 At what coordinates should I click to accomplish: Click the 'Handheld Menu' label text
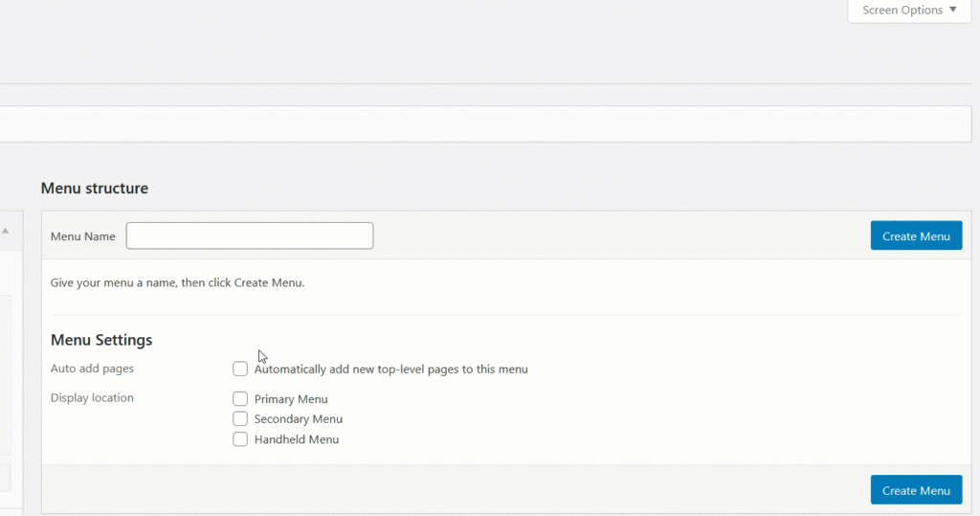[x=297, y=439]
